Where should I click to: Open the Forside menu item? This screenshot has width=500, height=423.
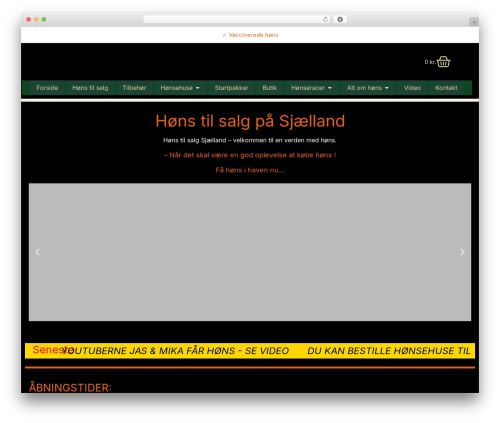coord(47,88)
